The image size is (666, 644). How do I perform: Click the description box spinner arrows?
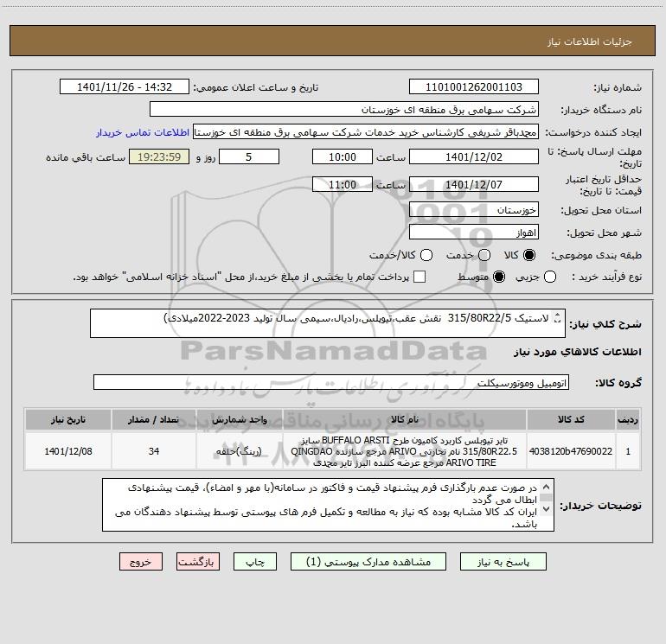pyautogui.click(x=558, y=318)
